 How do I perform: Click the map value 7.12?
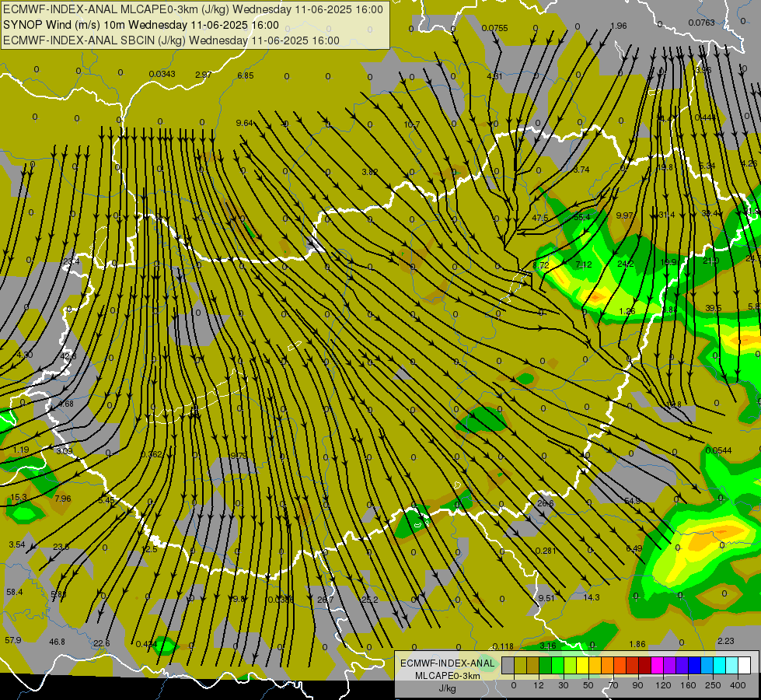[x=583, y=264]
